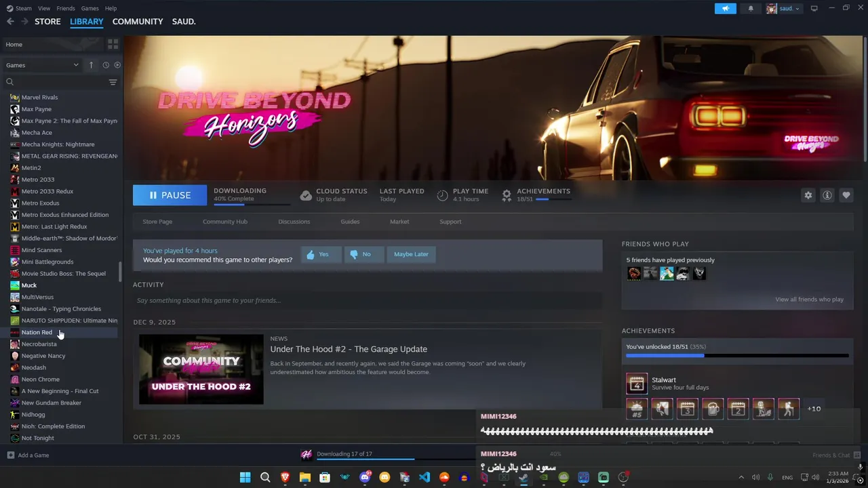Launch Brave browser from taskbar
Viewport: 868px width, 488px height.
point(285,477)
